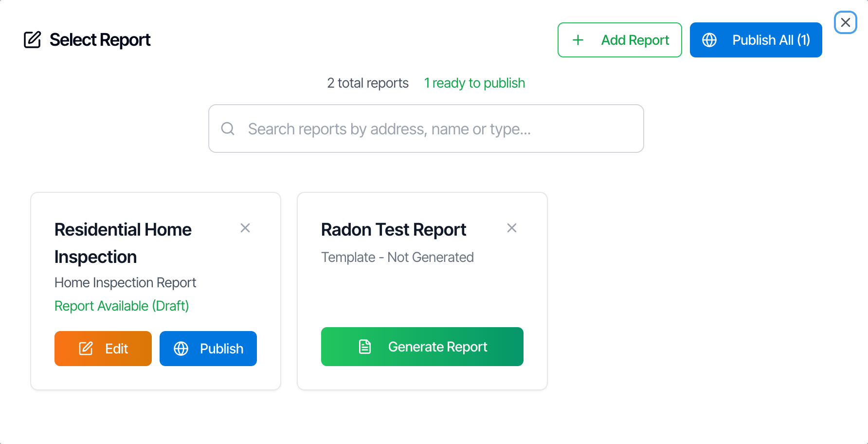
Task: Click the '2 total reports' text
Action: pyautogui.click(x=368, y=83)
